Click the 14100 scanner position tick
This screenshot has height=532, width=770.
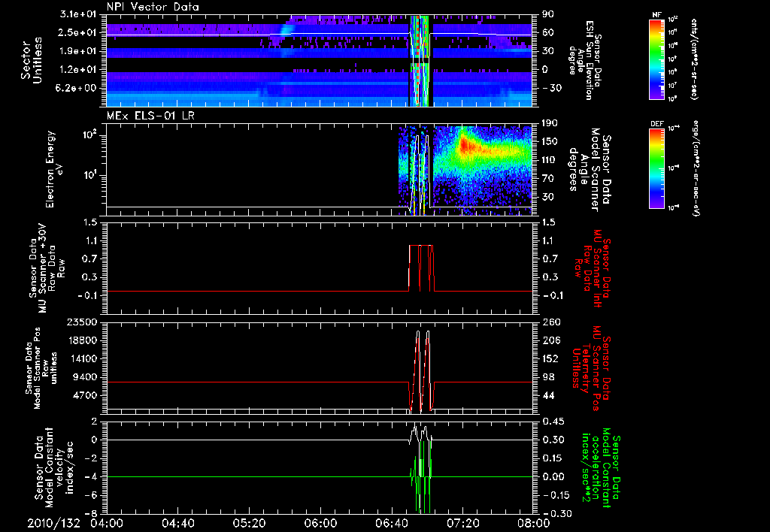tap(82, 358)
